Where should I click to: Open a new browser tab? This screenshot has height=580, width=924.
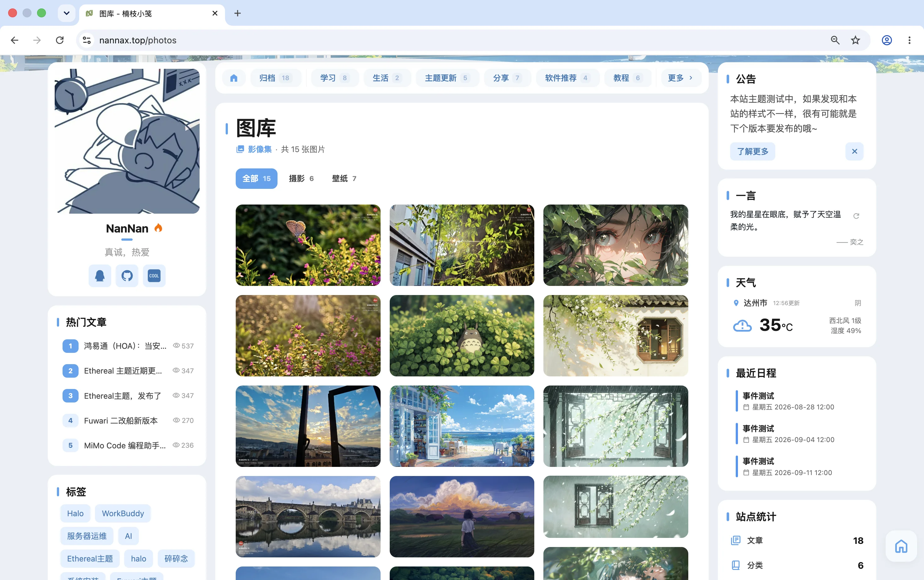point(238,14)
